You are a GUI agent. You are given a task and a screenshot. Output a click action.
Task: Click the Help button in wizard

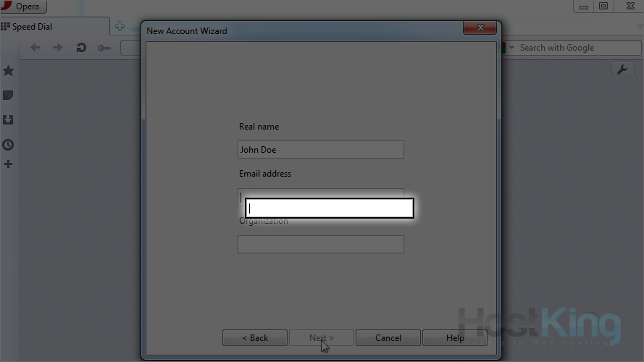click(x=455, y=338)
